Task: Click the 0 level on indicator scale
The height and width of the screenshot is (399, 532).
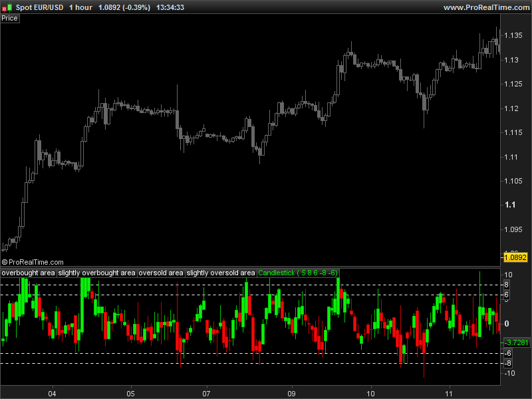Action: 507,324
